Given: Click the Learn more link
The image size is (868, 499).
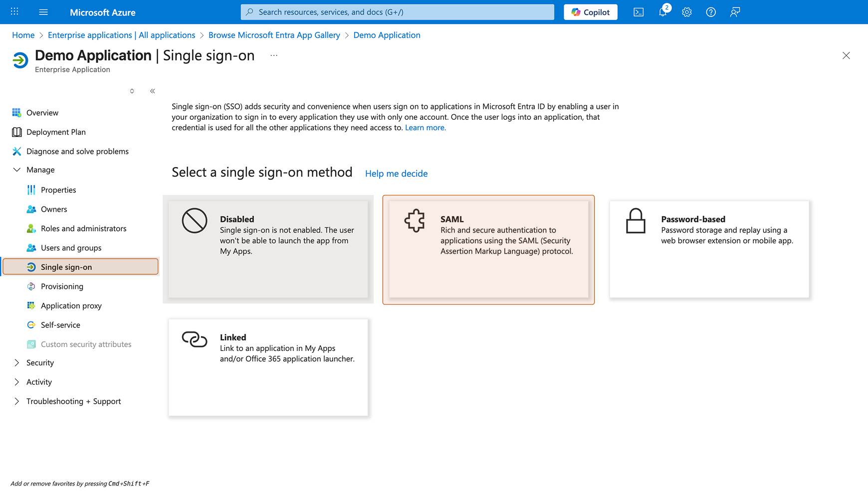Looking at the screenshot, I should [425, 128].
